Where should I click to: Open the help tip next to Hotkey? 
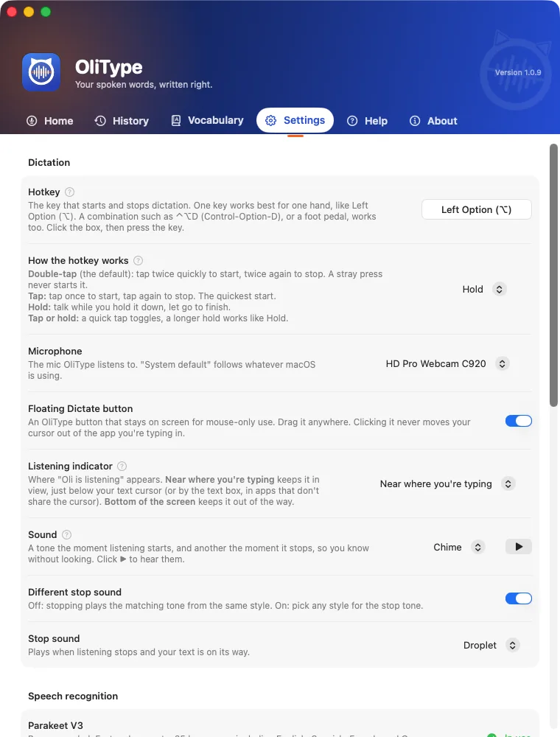click(x=69, y=192)
